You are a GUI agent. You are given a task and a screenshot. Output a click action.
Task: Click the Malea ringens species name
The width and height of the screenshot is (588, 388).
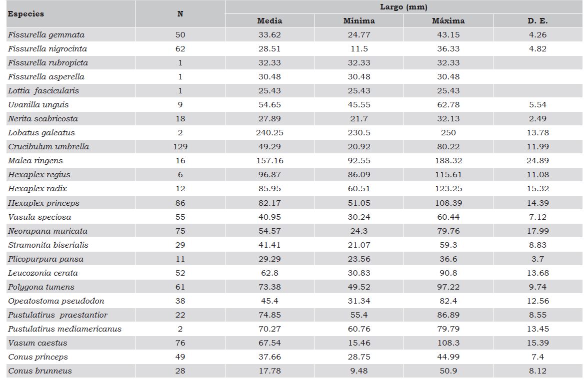35,161
